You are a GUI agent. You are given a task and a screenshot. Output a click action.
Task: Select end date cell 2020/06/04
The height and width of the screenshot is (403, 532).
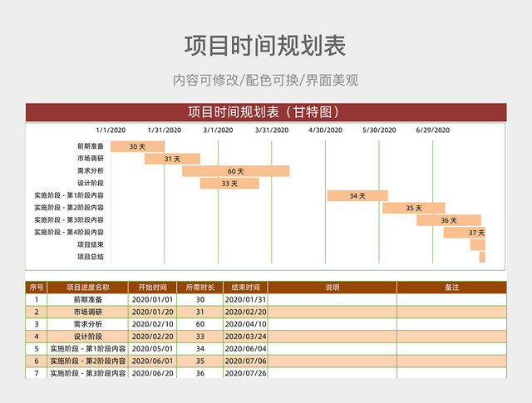[x=245, y=349]
